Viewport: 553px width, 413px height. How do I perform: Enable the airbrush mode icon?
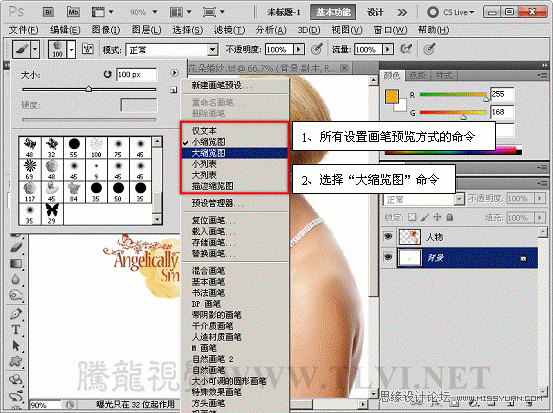pos(406,49)
